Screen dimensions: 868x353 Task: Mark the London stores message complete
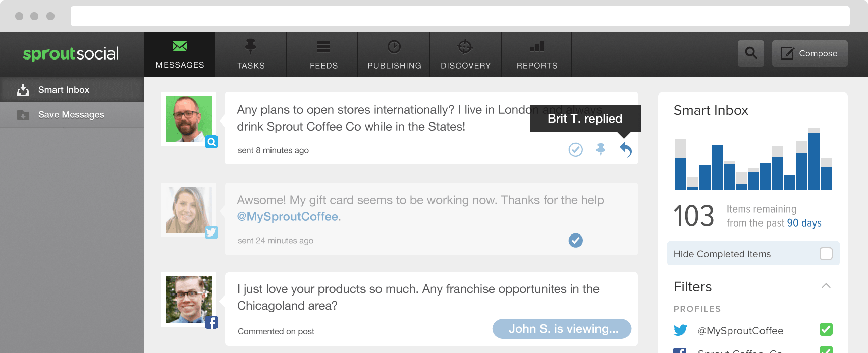pyautogui.click(x=575, y=150)
